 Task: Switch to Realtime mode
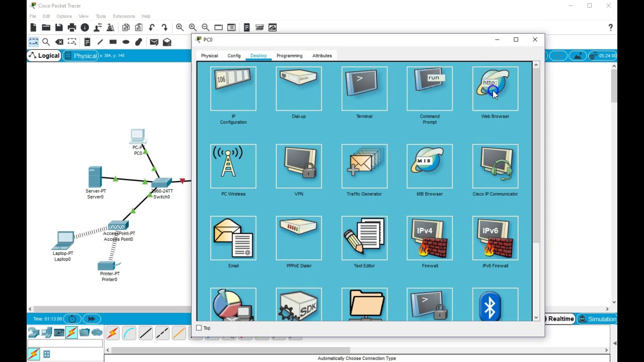click(560, 319)
